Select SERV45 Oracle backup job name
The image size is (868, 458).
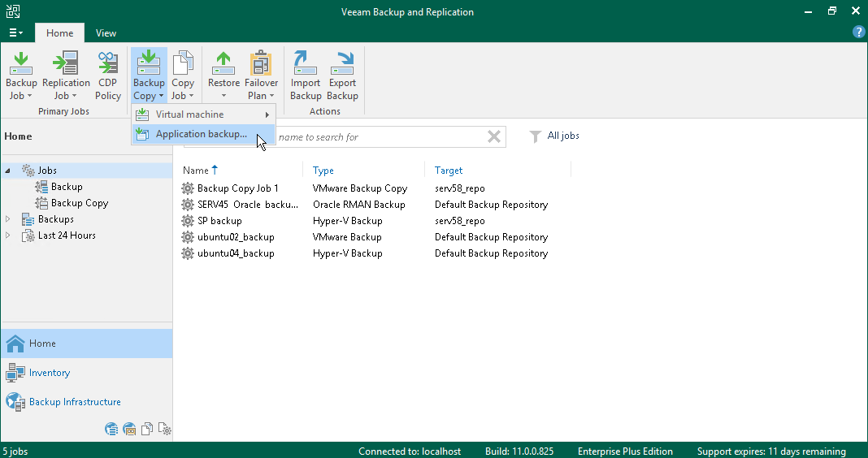coord(247,205)
